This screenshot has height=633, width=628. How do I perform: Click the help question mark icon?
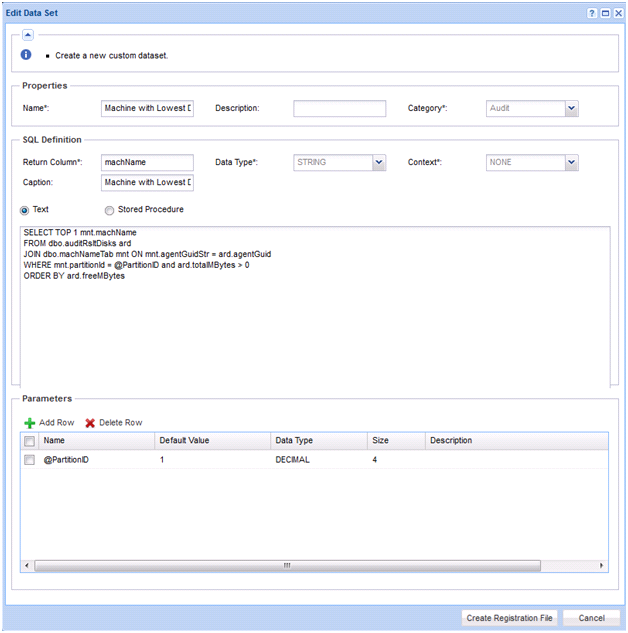(x=592, y=12)
